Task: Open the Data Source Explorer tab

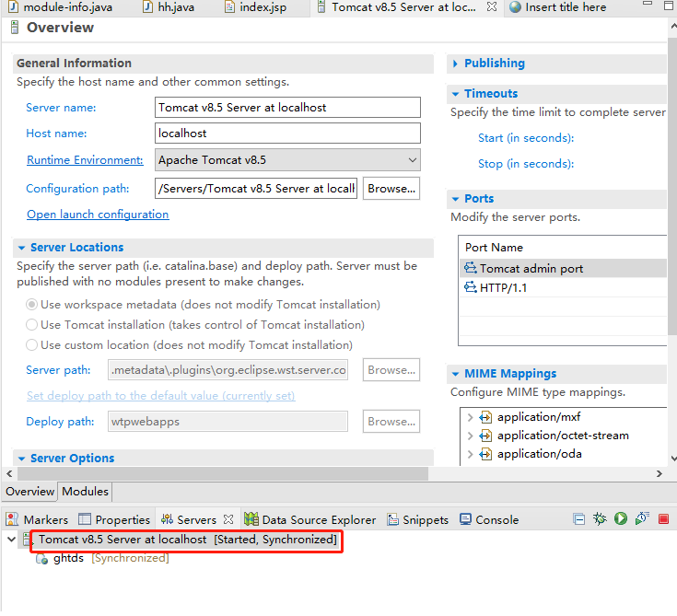Action: pyautogui.click(x=310, y=519)
